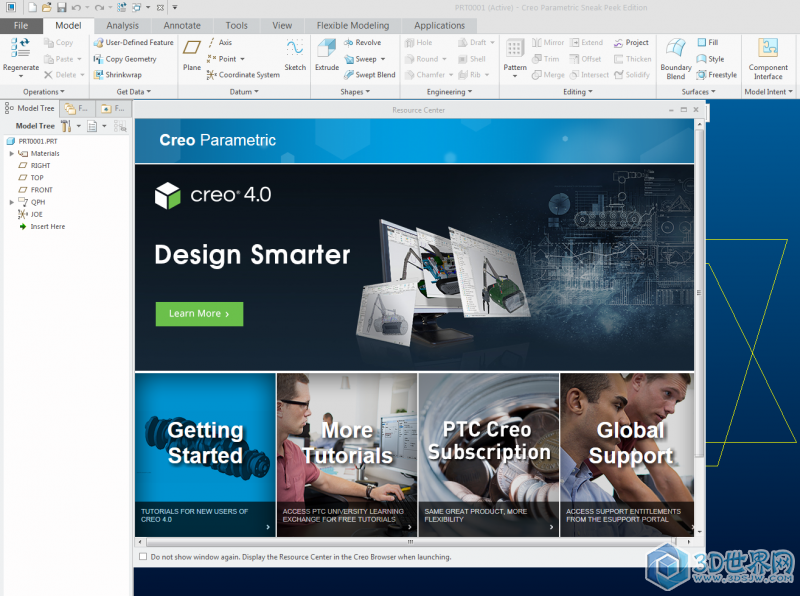The height and width of the screenshot is (596, 800).
Task: Open the Flexible Modeling tab
Action: 353,26
